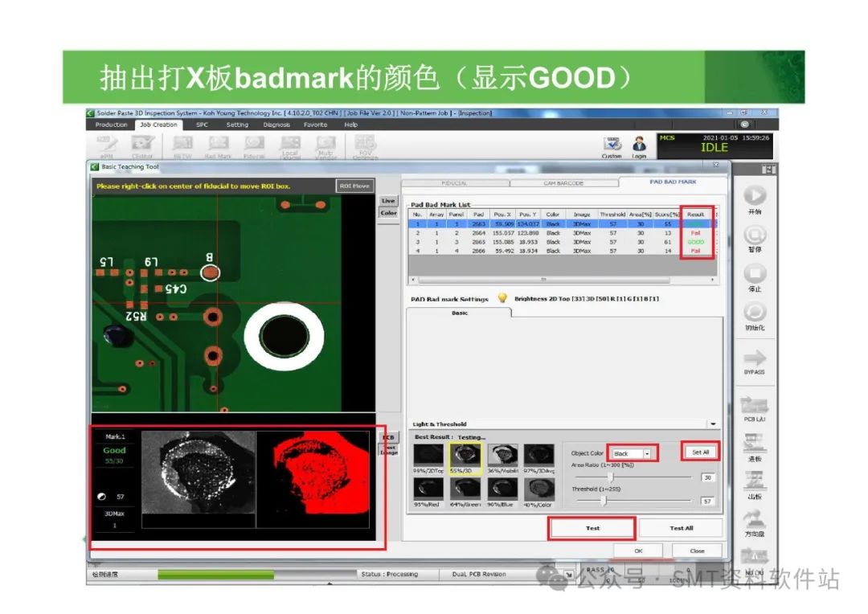Open the Job Creation menu tab
Viewport: 868px width, 614px height.
158,125
